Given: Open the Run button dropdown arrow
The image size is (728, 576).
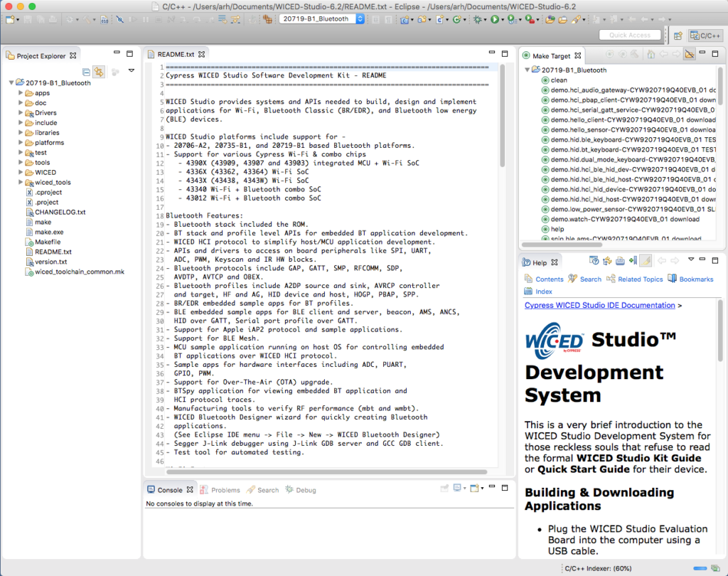Looking at the screenshot, I should pos(503,20).
